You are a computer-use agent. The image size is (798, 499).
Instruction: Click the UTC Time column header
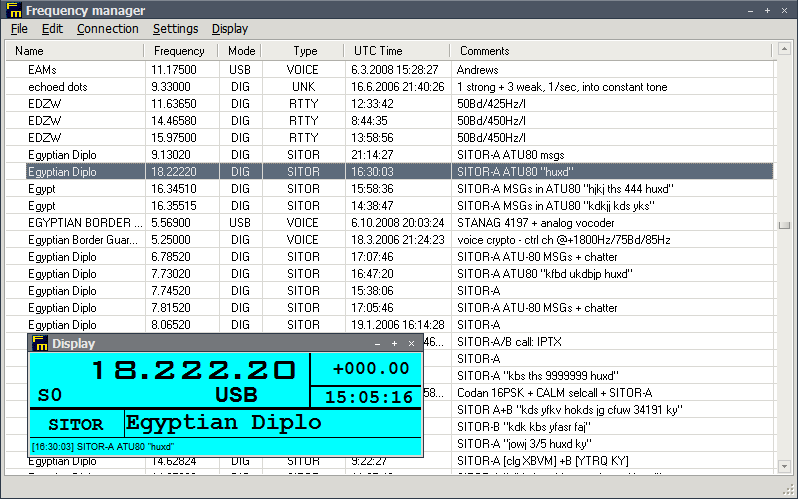pyautogui.click(x=378, y=50)
